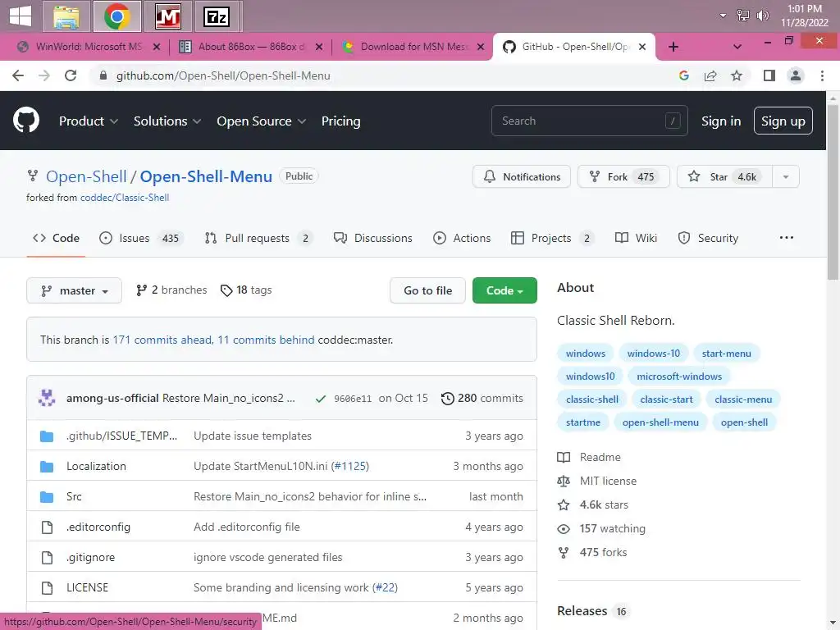Open the Src folder
This screenshot has width=840, height=630.
coord(74,496)
